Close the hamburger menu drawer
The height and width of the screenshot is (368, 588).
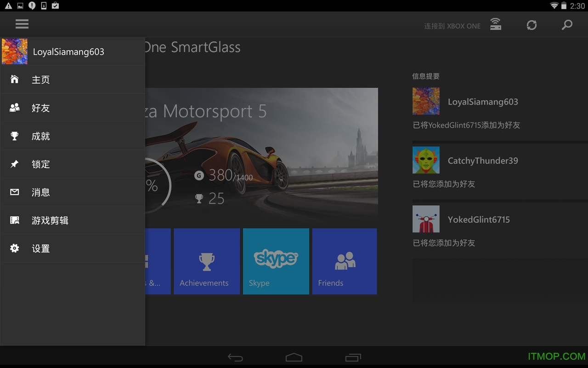22,24
